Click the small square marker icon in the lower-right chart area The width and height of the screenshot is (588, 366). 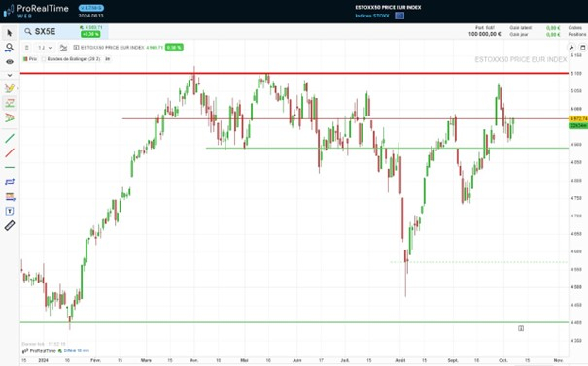click(521, 328)
